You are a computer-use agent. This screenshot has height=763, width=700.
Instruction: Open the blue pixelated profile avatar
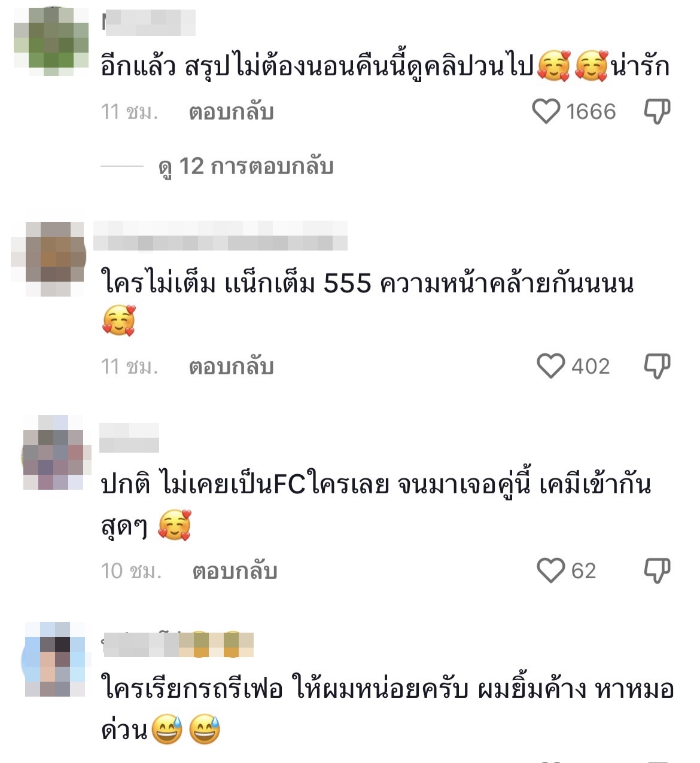(x=56, y=659)
